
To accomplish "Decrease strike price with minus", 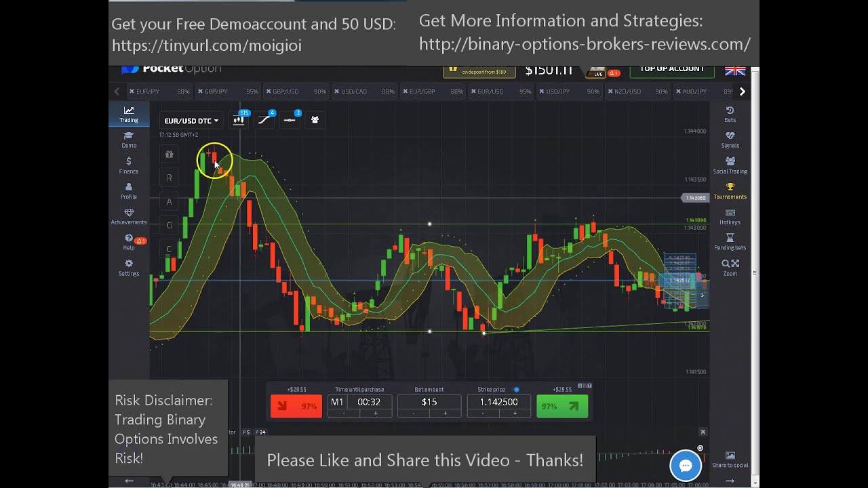I will [x=483, y=413].
